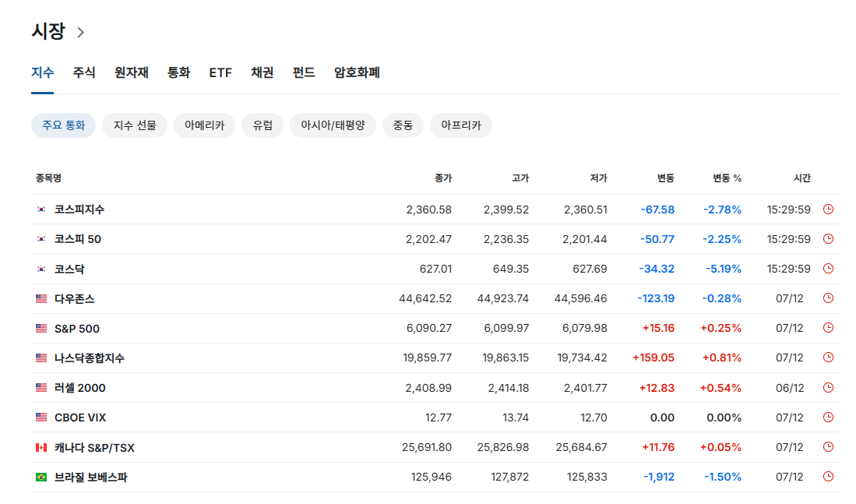The image size is (856, 504).
Task: Open the CBOE VIX index link
Action: point(80,418)
